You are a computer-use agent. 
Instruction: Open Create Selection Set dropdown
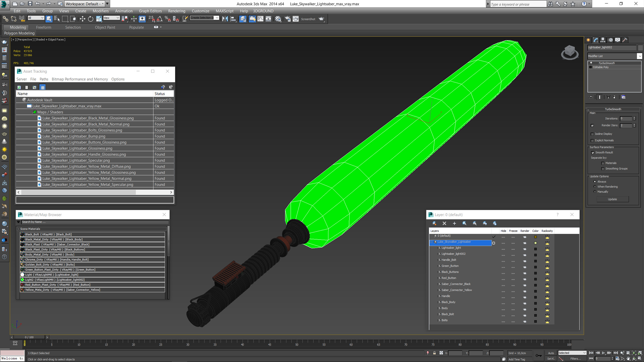tap(204, 18)
